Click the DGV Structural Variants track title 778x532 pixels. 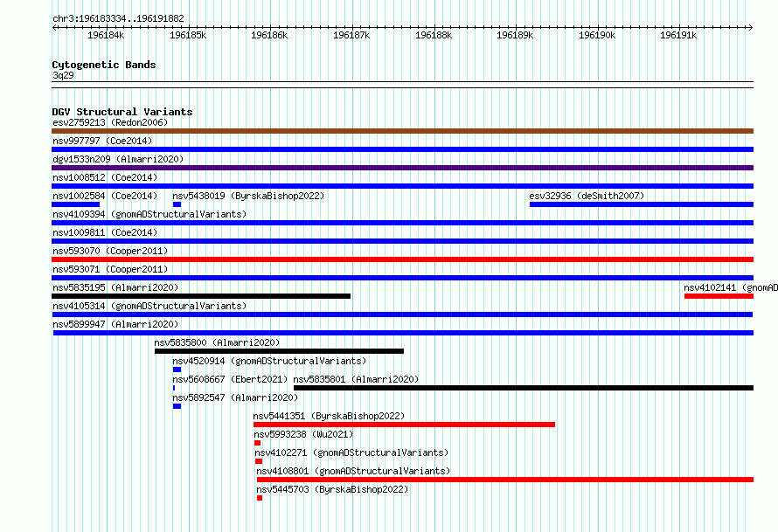coord(122,112)
